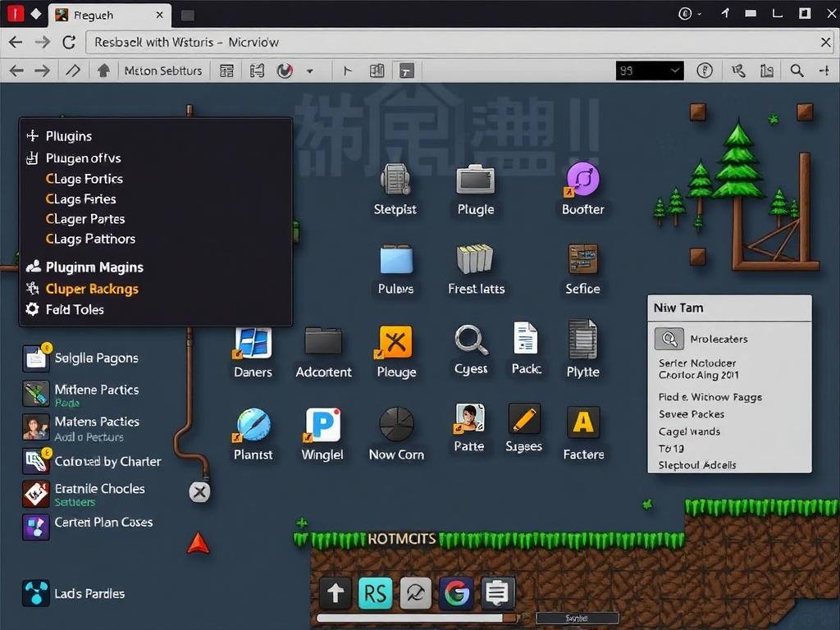The width and height of the screenshot is (840, 630).
Task: Open Mitlene Pactics sidebar item
Action: (x=81, y=395)
